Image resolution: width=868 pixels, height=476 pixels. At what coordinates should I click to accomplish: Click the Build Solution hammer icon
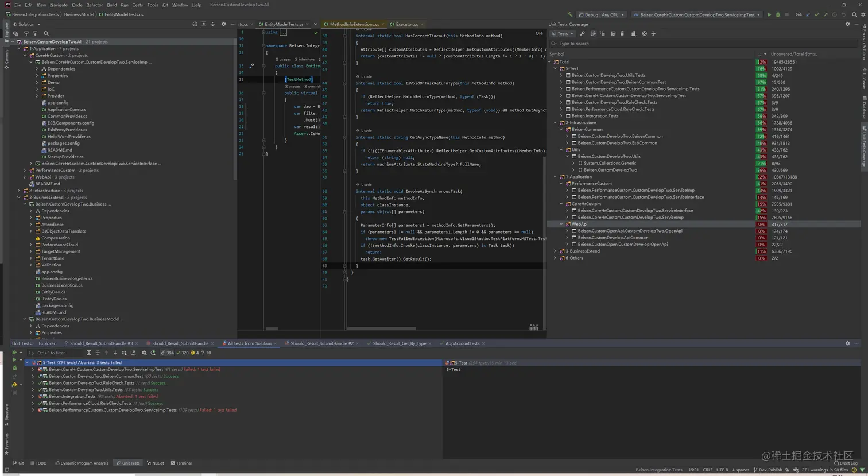(569, 14)
